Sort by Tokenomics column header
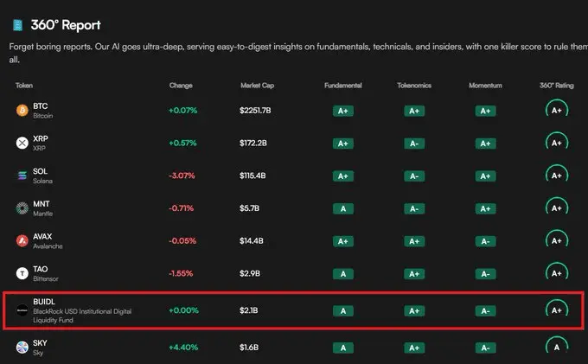 point(414,86)
